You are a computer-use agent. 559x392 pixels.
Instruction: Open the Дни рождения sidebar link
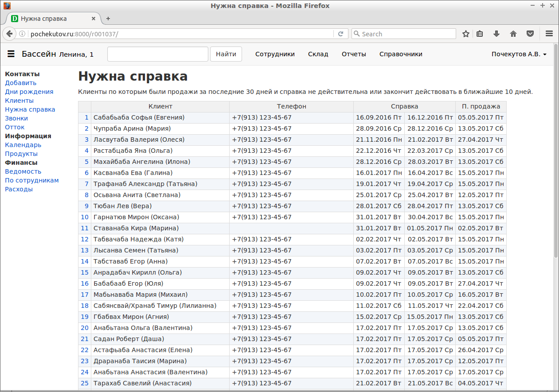[29, 92]
